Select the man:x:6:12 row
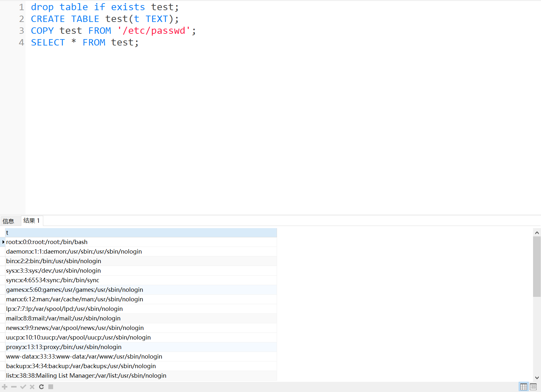Image resolution: width=541 pixels, height=392 pixels. click(141, 299)
